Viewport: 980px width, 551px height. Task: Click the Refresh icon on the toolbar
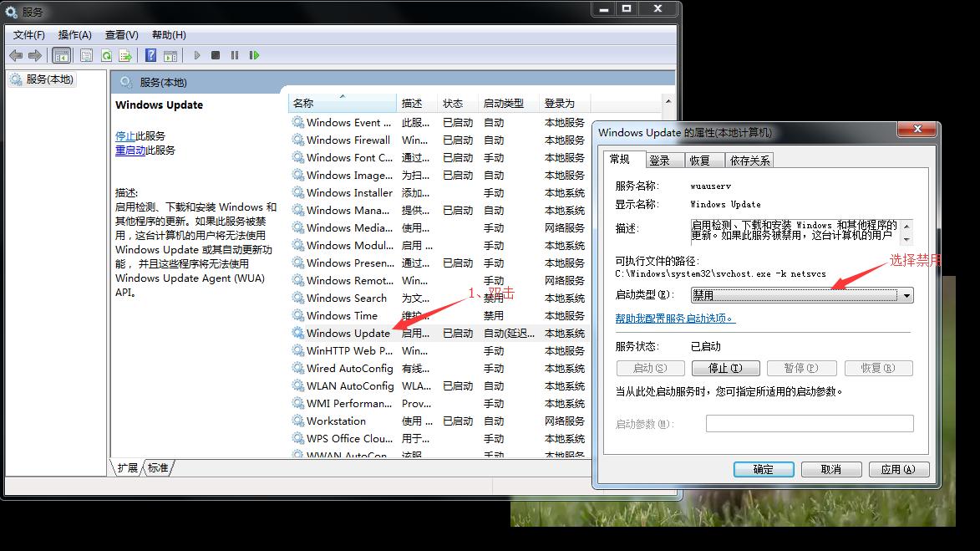click(106, 55)
